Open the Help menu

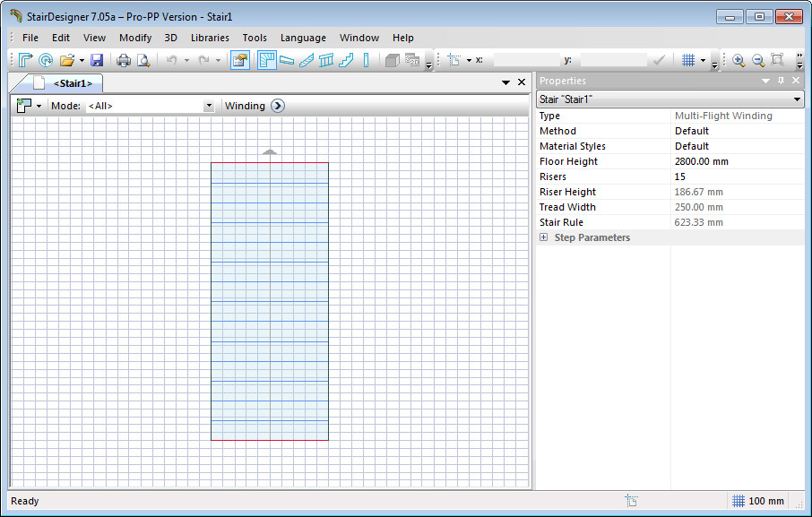[403, 38]
